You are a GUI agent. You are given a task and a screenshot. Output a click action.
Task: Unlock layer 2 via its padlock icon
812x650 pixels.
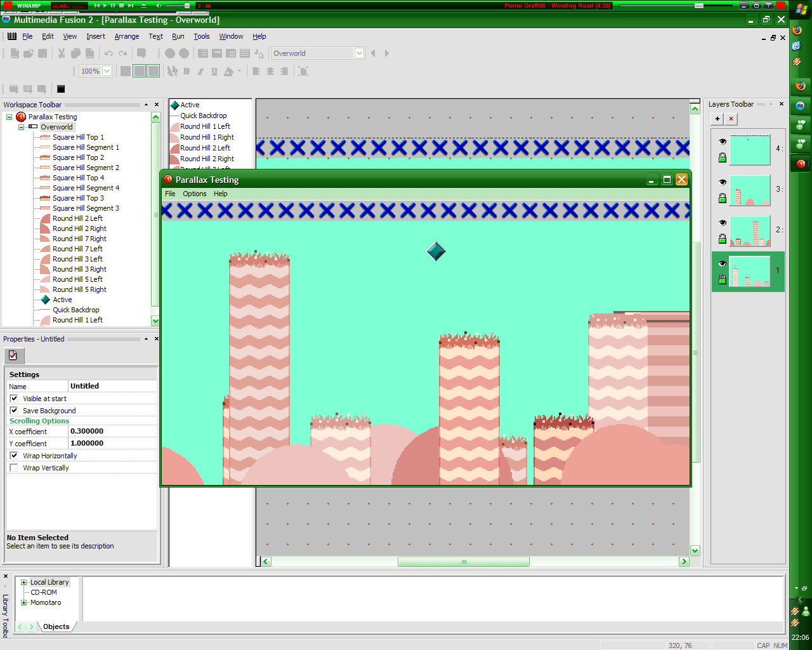coord(722,239)
